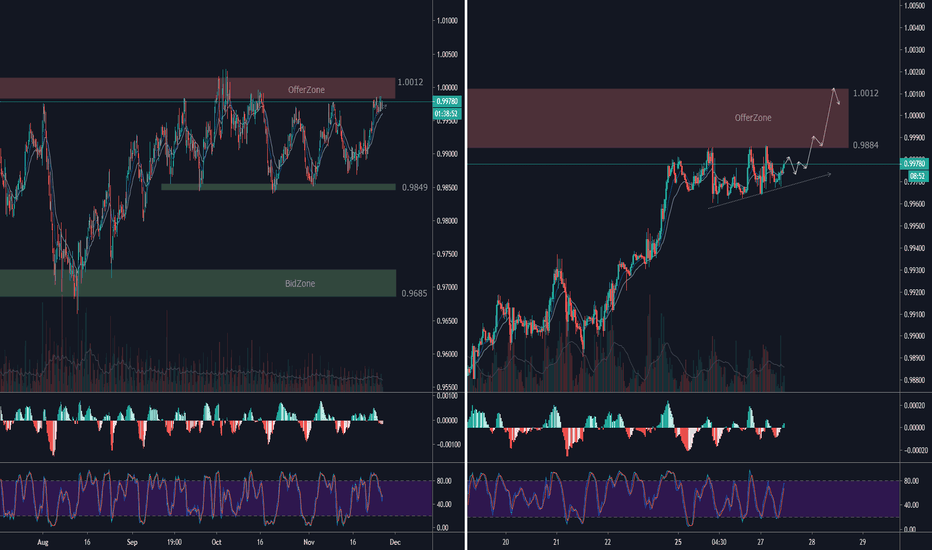Click the 0.9884 price label
Image resolution: width=932 pixels, height=550 pixels.
coord(866,145)
